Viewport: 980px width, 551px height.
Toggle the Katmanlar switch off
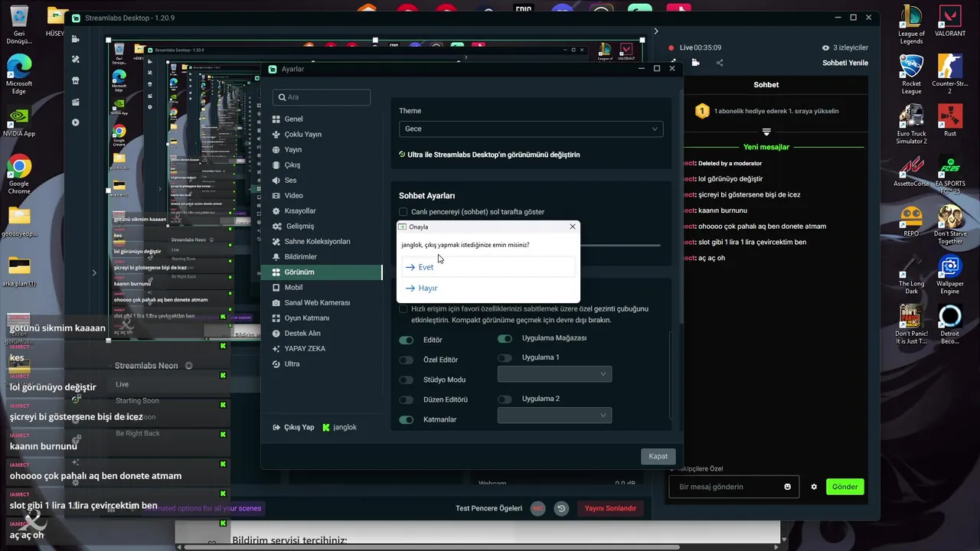click(407, 419)
